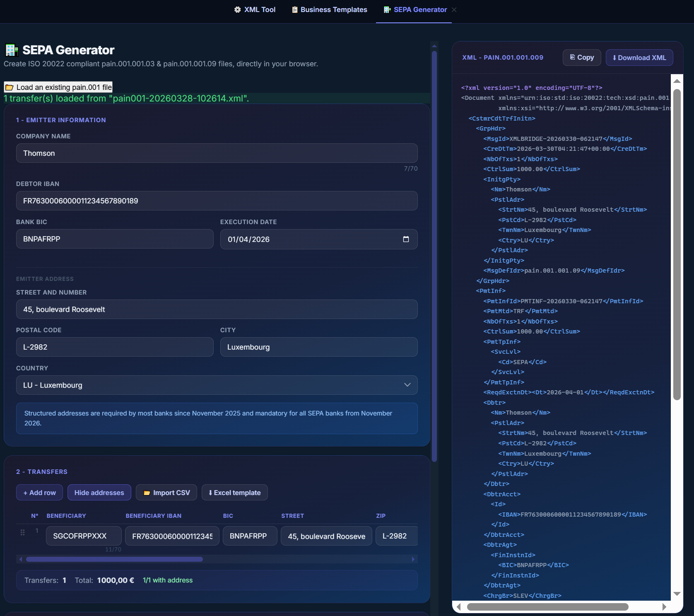Download the Excel template
Viewport: 694px width, 616px height.
[235, 493]
